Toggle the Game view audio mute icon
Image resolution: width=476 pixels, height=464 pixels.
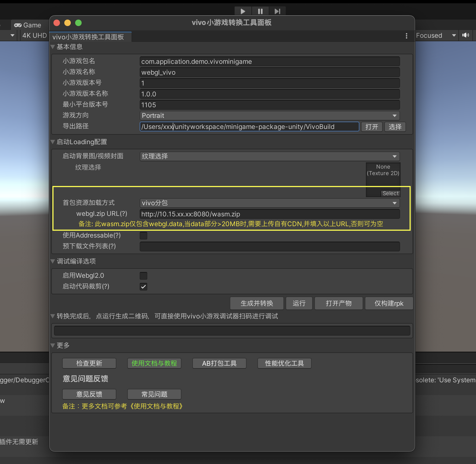point(466,35)
